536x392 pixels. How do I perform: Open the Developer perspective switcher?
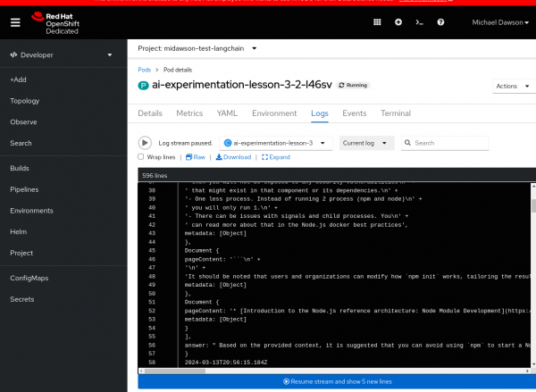tap(61, 55)
